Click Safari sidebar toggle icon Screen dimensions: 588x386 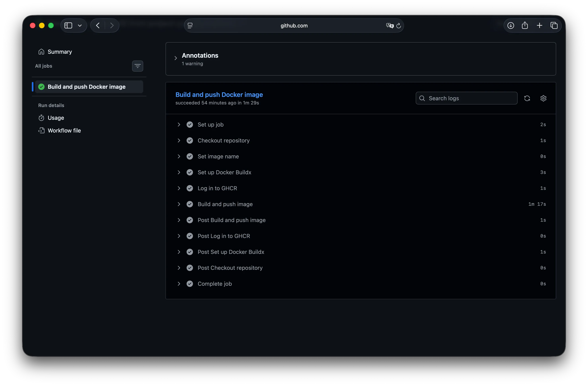click(68, 25)
